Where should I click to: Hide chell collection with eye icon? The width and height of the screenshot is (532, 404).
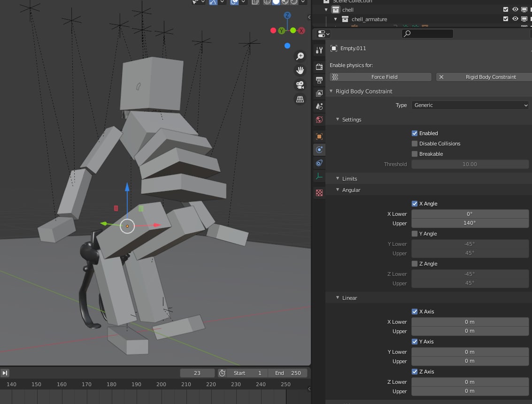515,9
